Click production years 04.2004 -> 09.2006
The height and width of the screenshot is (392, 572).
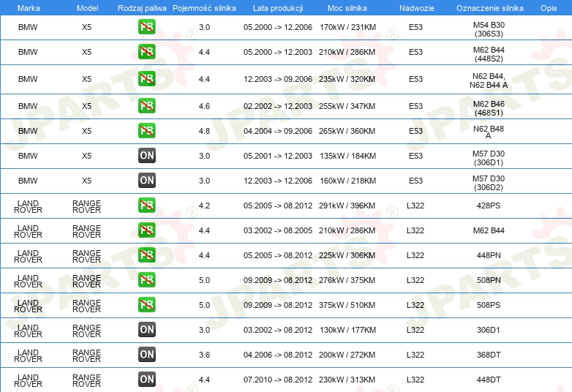(x=278, y=131)
